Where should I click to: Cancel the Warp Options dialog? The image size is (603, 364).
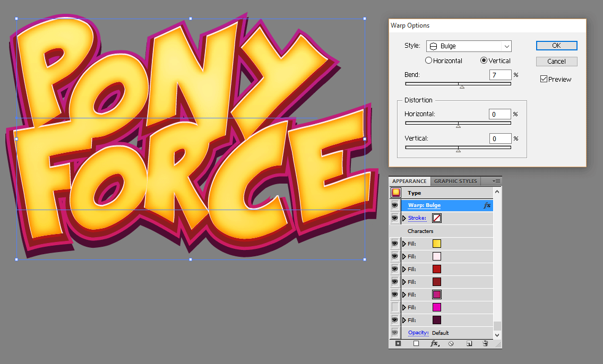556,62
